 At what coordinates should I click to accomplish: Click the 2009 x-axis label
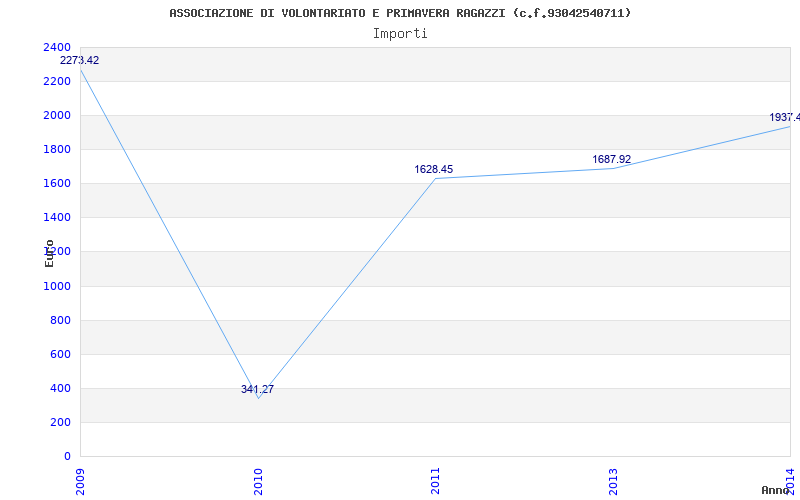coord(80,482)
